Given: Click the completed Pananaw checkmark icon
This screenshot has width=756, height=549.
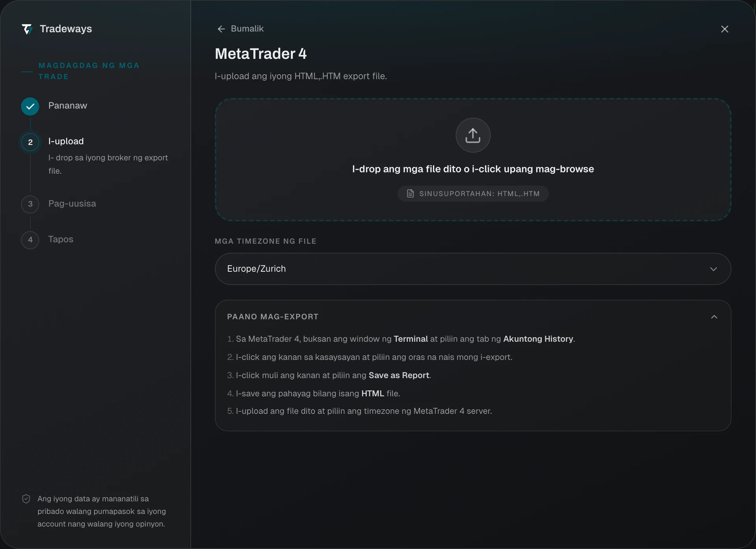Looking at the screenshot, I should tap(30, 106).
